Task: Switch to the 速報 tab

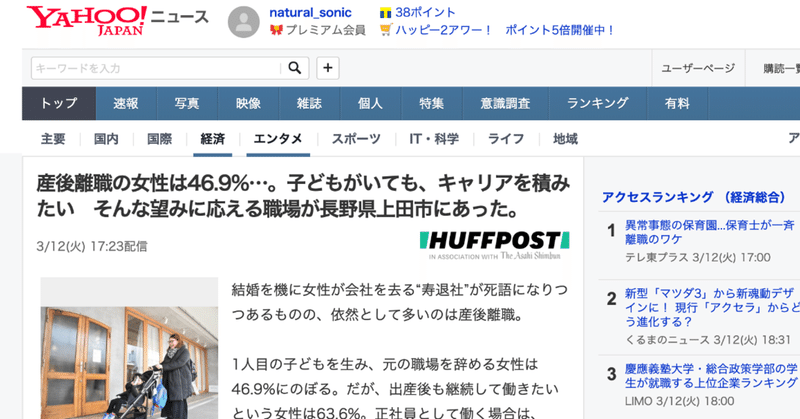Action: [126, 103]
